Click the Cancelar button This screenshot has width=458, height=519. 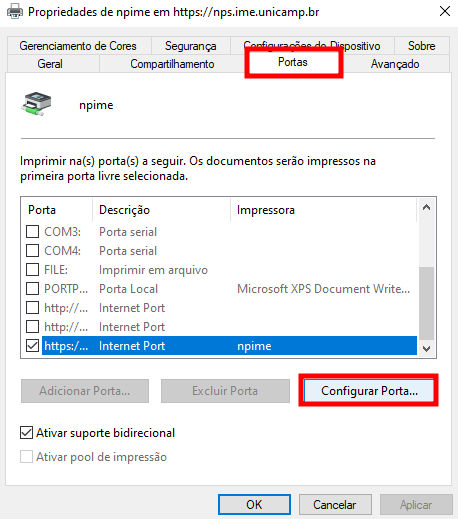[x=335, y=504]
